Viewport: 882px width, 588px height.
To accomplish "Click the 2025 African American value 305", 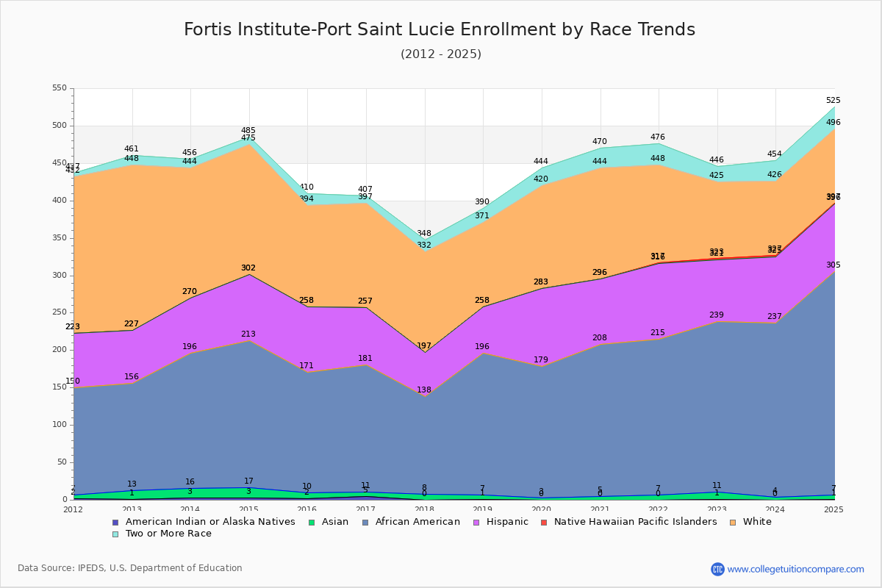I will point(833,265).
